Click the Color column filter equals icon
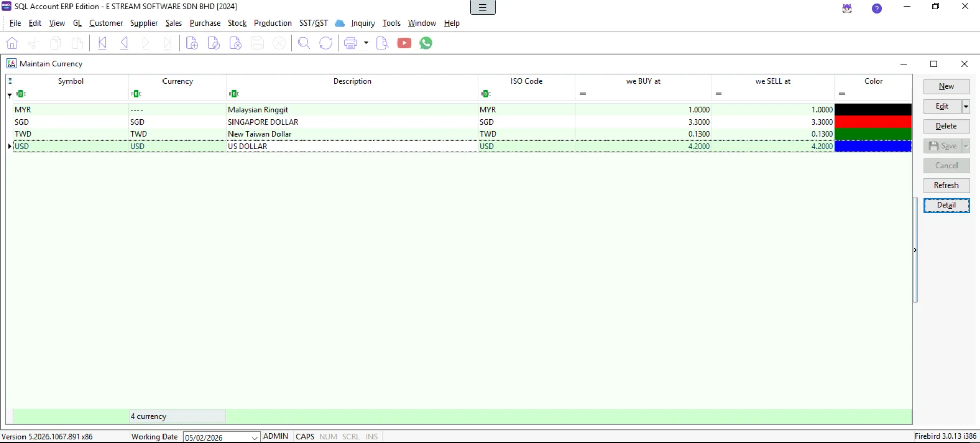The height and width of the screenshot is (443, 980). pos(842,94)
